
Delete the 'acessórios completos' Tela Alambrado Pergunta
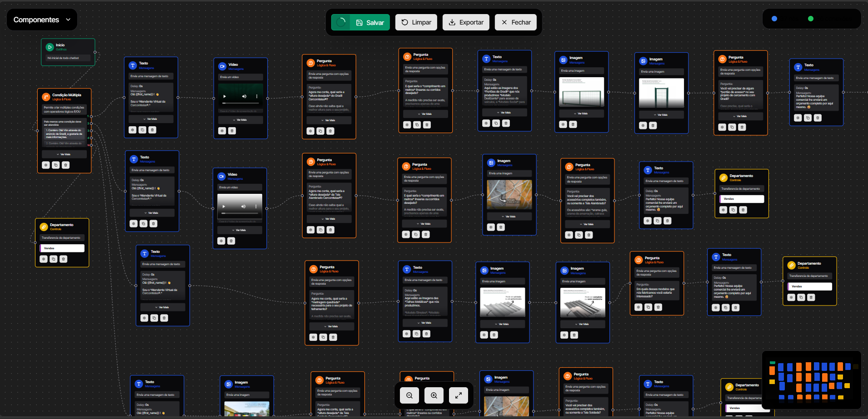tap(589, 235)
